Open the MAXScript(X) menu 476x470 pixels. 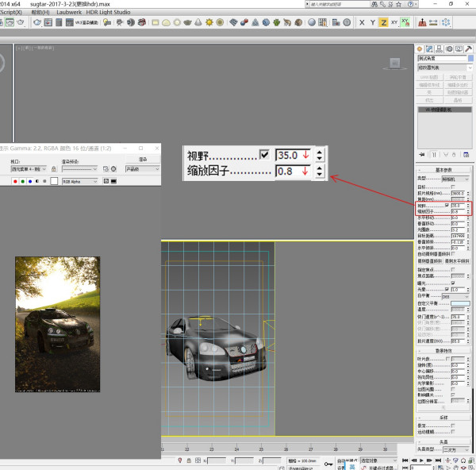tap(11, 12)
